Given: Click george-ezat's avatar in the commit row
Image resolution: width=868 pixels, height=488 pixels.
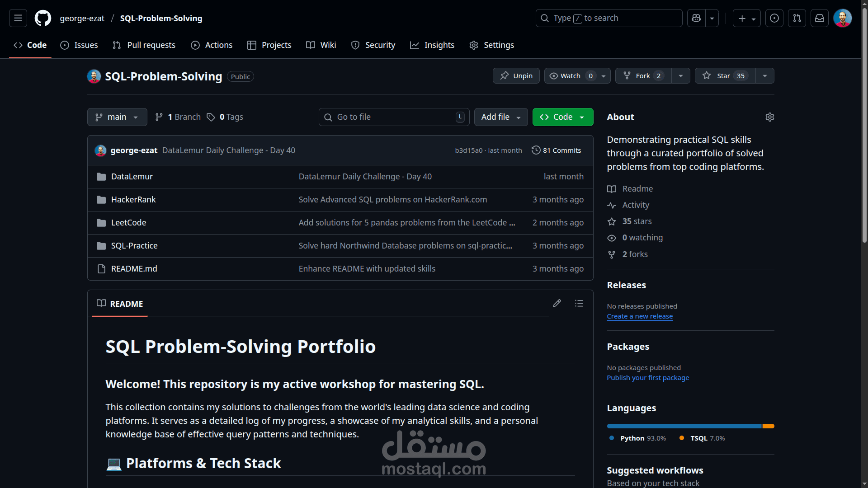Looking at the screenshot, I should [x=100, y=150].
